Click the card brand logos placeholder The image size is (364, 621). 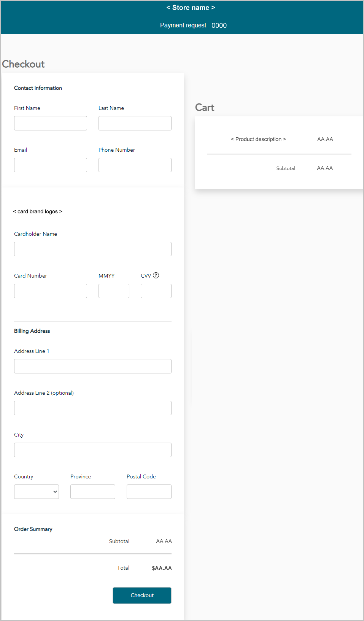tap(38, 211)
